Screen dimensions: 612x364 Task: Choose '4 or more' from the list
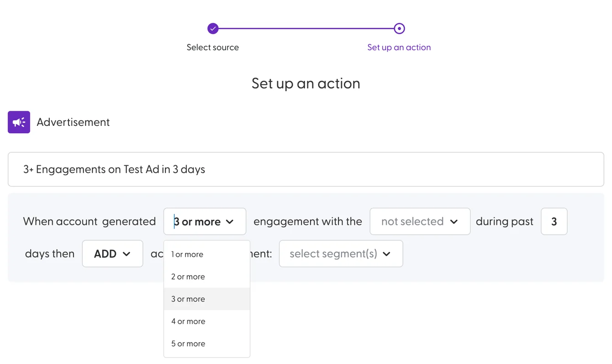(x=207, y=321)
